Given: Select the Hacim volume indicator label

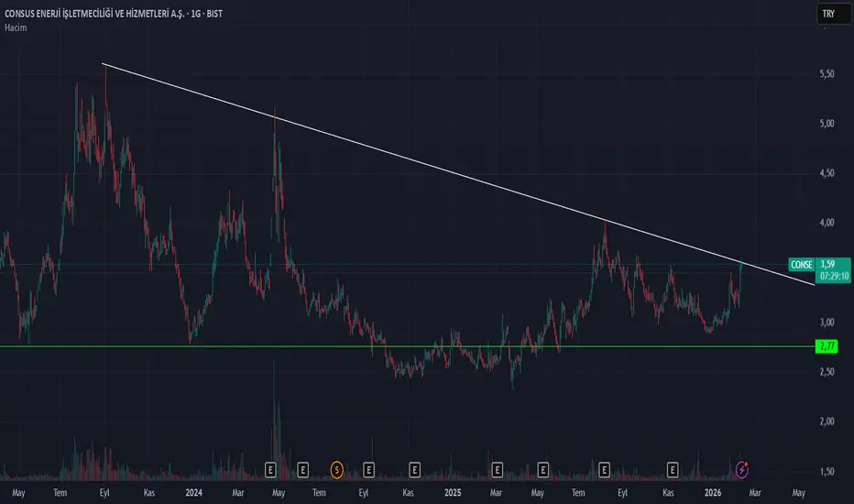Looking at the screenshot, I should point(16,27).
